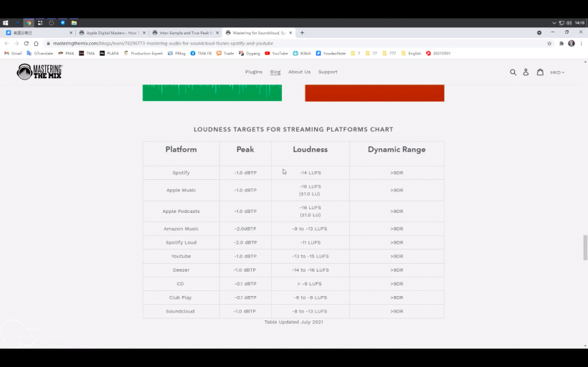This screenshot has width=588, height=367.
Task: Click the Chrome icon in the taskbar
Action: [x=29, y=23]
